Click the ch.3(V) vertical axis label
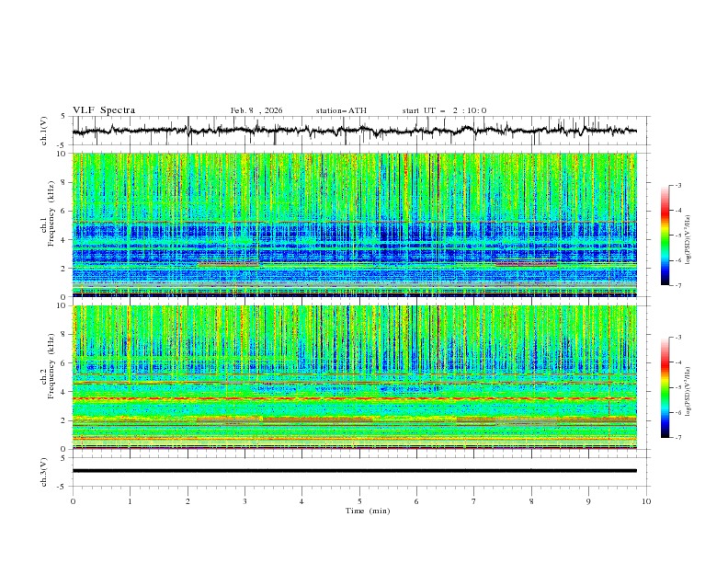This screenshot has width=728, height=563. (44, 472)
